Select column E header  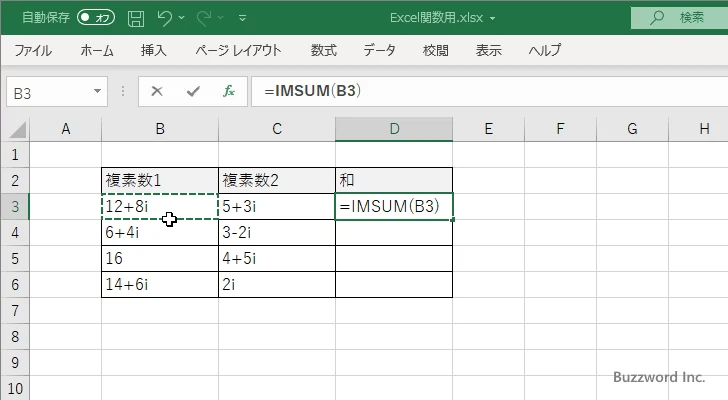pyautogui.click(x=488, y=129)
